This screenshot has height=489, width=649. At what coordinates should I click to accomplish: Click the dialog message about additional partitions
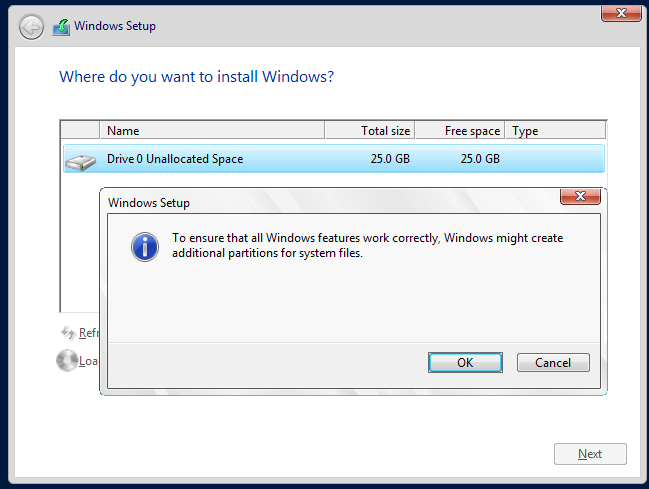[x=368, y=246]
